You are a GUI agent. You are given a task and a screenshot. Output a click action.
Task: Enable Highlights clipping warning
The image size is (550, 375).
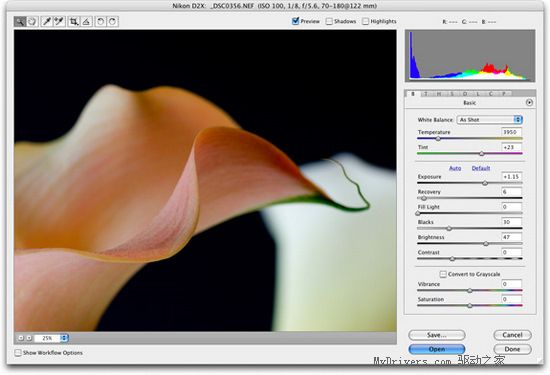point(365,21)
